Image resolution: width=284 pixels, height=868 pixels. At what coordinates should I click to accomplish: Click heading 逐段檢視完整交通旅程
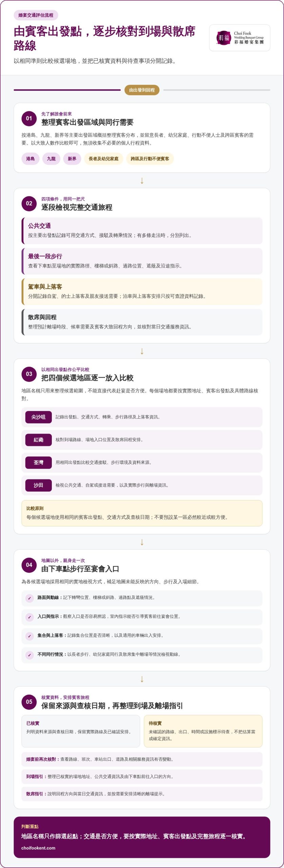(x=77, y=208)
